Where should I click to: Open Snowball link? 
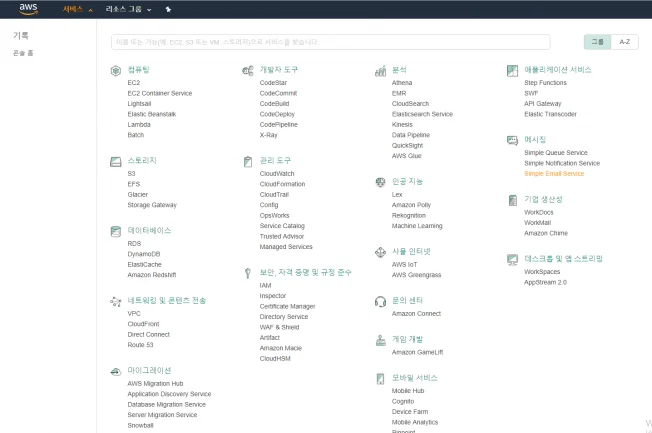[141, 426]
